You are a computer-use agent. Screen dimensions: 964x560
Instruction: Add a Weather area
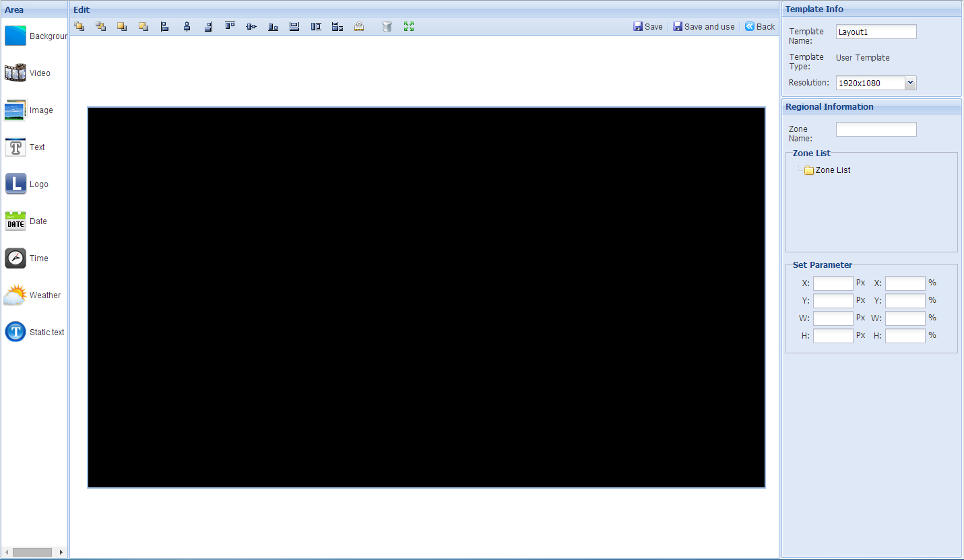[x=33, y=295]
